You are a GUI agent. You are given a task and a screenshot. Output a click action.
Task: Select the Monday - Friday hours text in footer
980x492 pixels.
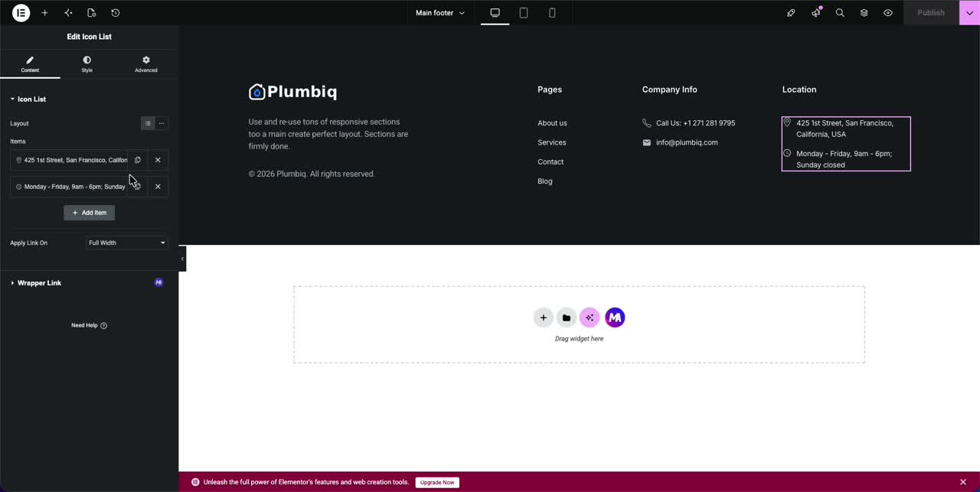(844, 159)
